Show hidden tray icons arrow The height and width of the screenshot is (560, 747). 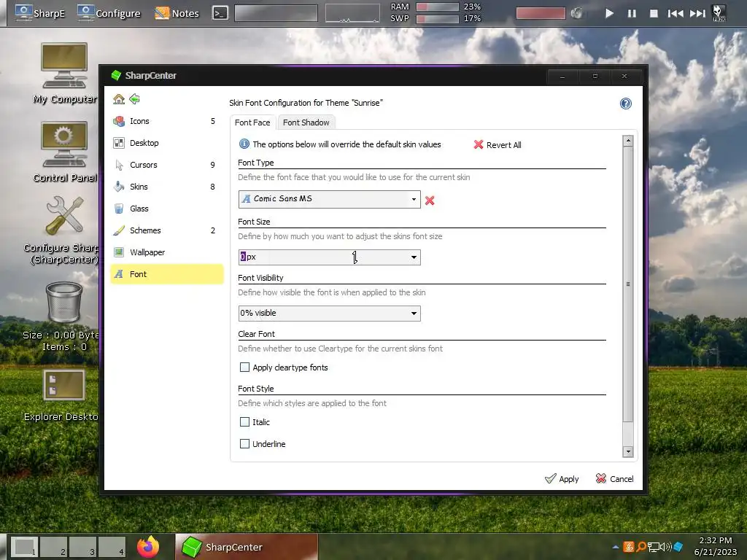click(x=616, y=547)
